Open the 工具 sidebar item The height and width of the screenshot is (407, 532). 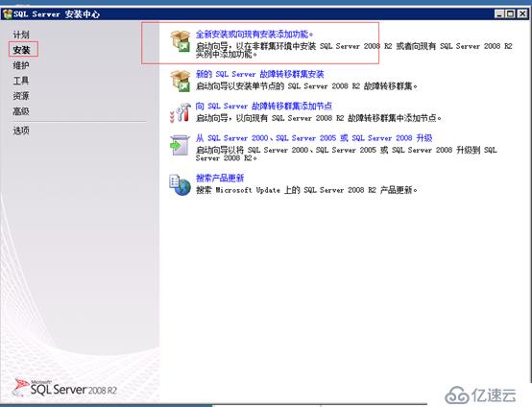point(21,81)
